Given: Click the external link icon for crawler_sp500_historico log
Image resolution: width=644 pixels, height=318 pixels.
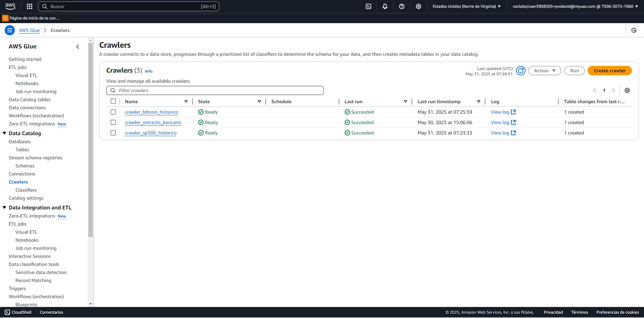Looking at the screenshot, I should 513,133.
